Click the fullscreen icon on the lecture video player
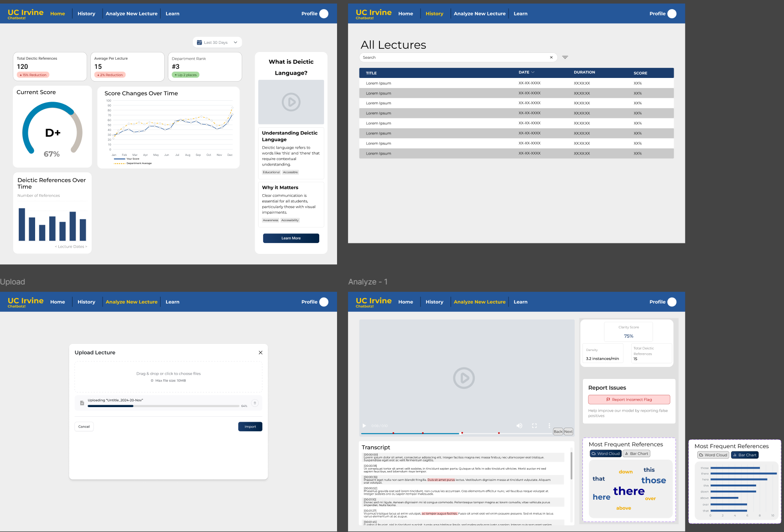784x532 pixels. (x=534, y=425)
